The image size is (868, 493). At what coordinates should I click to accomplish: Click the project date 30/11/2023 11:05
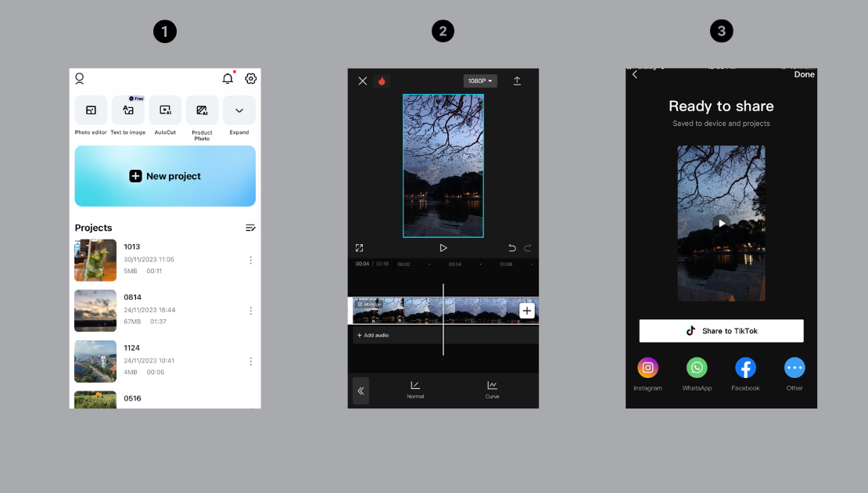149,259
